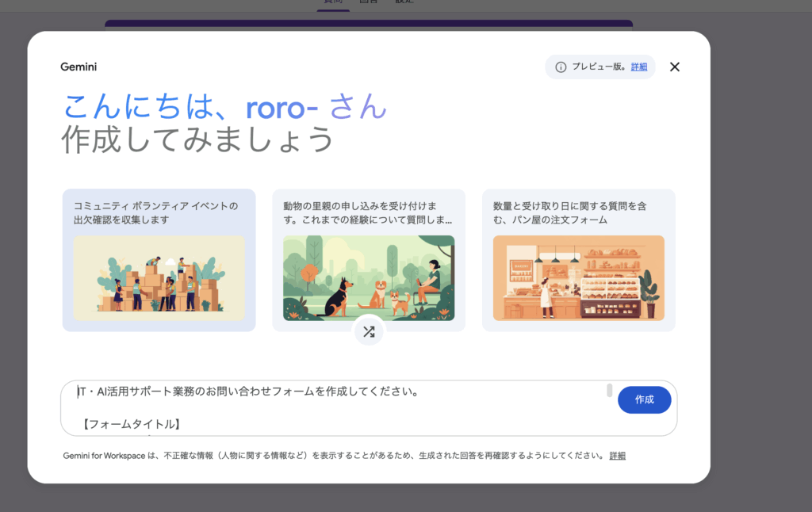This screenshot has height=512, width=812.
Task: Click the dogs in park illustration
Action: (369, 278)
